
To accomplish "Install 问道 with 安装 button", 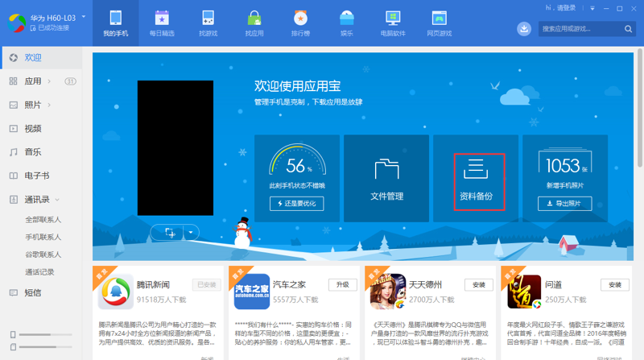I will [x=615, y=285].
